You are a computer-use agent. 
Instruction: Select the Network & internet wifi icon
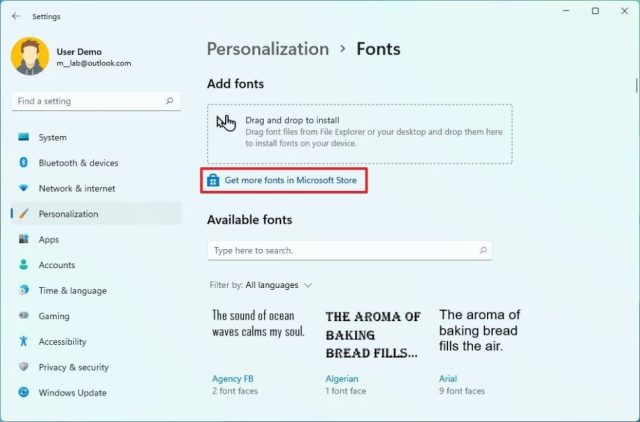(24, 188)
